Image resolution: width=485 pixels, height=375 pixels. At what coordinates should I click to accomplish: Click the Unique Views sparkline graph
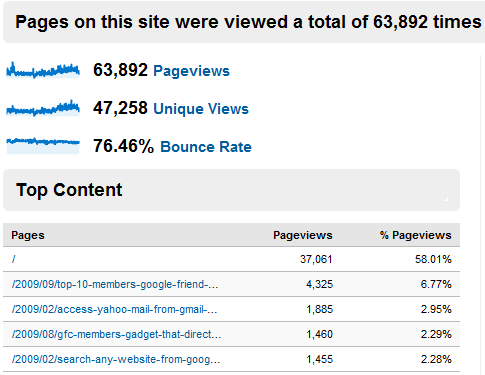[x=43, y=108]
